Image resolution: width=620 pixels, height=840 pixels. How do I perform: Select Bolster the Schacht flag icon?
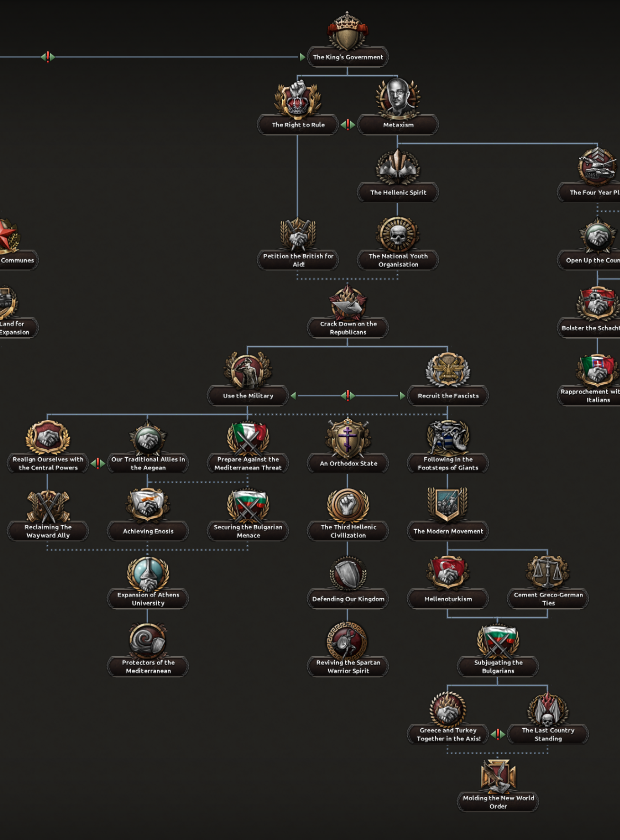click(x=598, y=303)
